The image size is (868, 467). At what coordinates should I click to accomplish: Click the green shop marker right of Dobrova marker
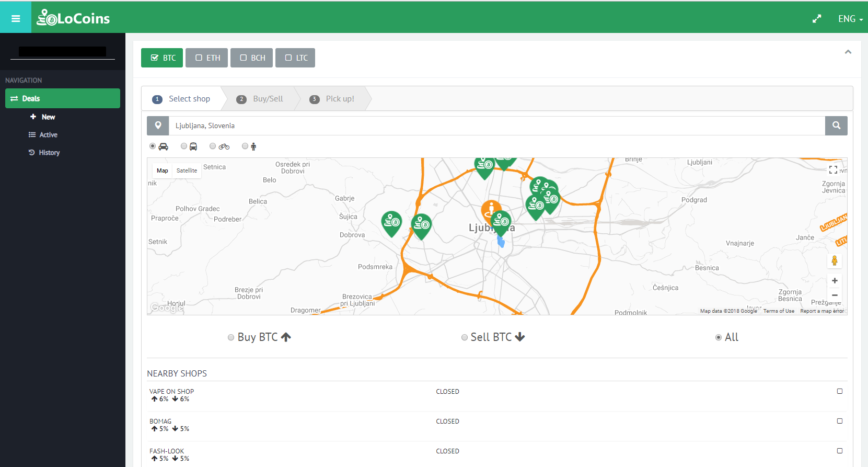coord(421,226)
